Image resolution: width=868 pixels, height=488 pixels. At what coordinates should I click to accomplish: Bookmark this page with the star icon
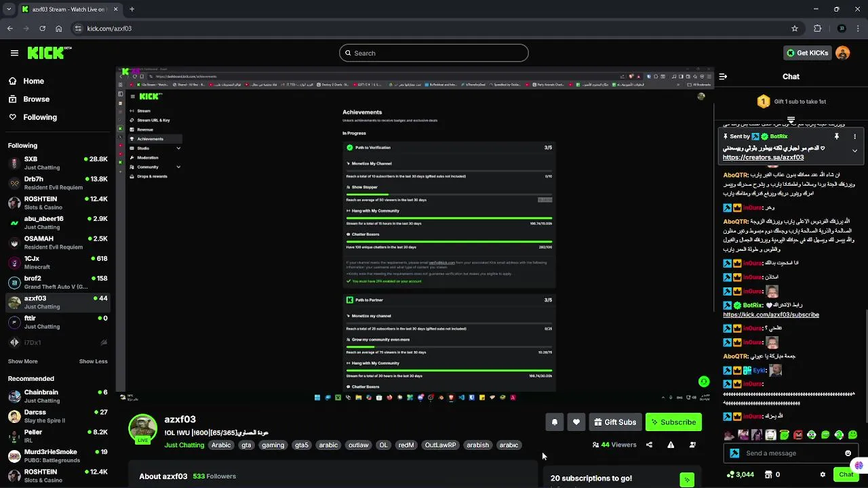795,28
